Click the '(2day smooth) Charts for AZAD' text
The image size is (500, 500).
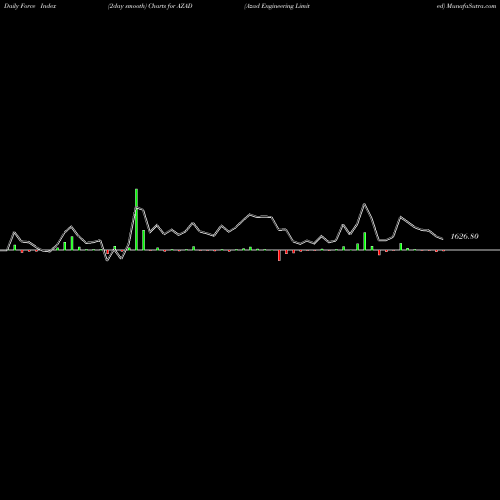coord(150,6)
